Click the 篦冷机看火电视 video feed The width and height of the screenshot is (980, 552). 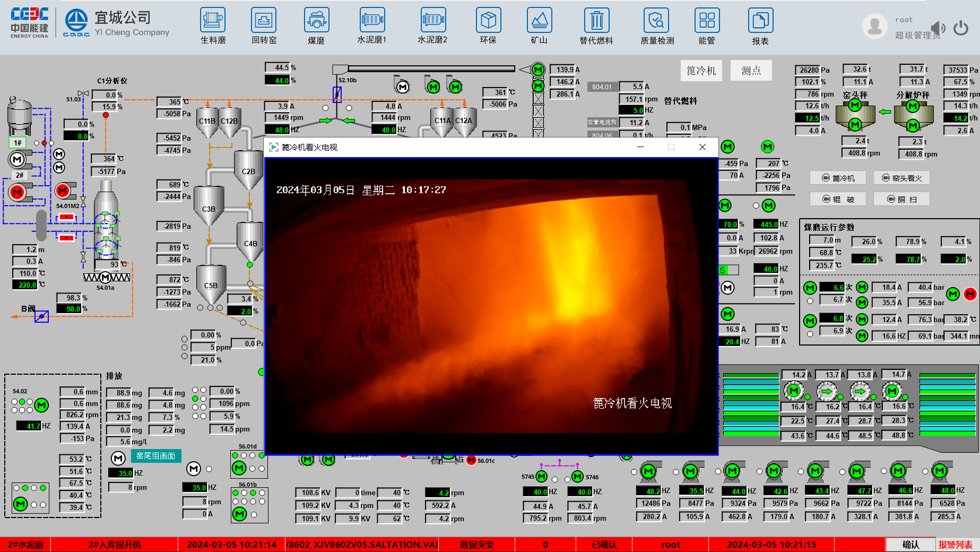(491, 306)
